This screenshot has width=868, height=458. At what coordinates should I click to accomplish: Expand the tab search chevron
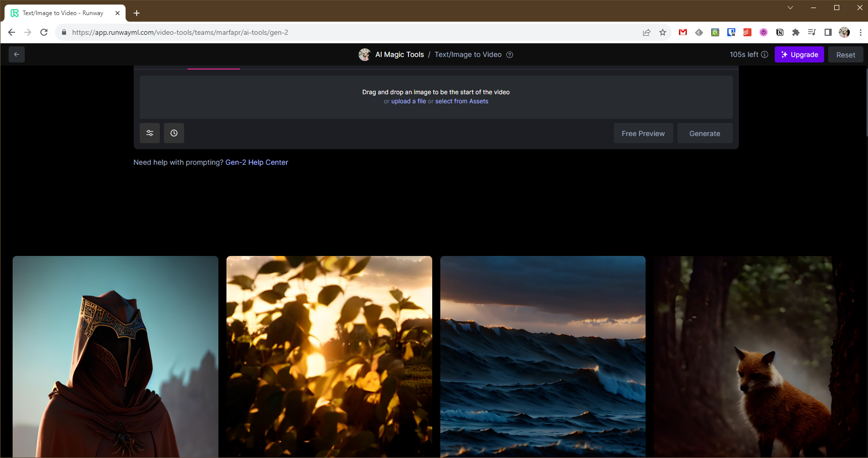(790, 8)
